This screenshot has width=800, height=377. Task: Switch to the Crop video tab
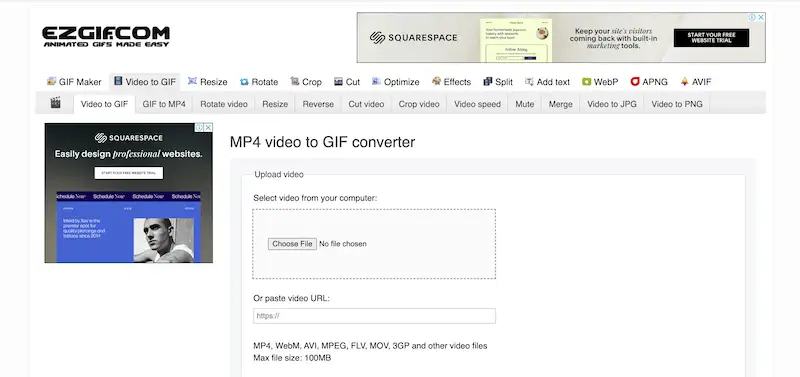[x=419, y=104]
